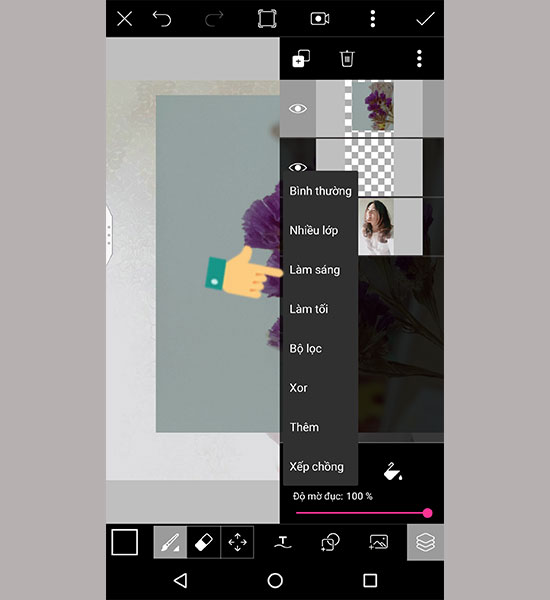Open the shape tool

tap(330, 542)
